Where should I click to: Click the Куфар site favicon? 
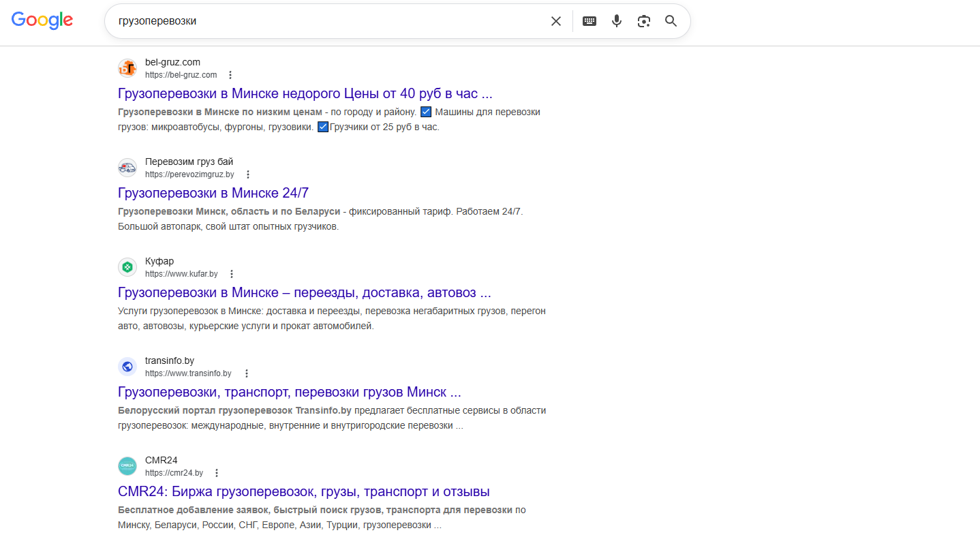coord(127,267)
